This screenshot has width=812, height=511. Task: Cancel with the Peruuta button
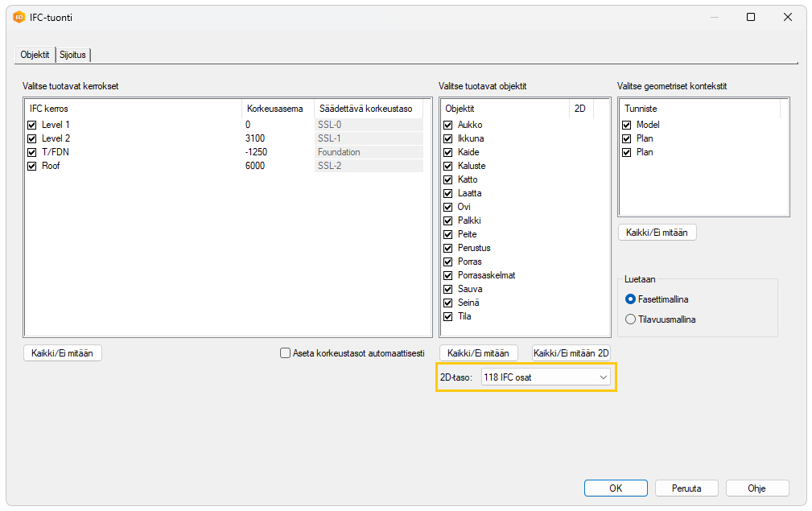(686, 488)
